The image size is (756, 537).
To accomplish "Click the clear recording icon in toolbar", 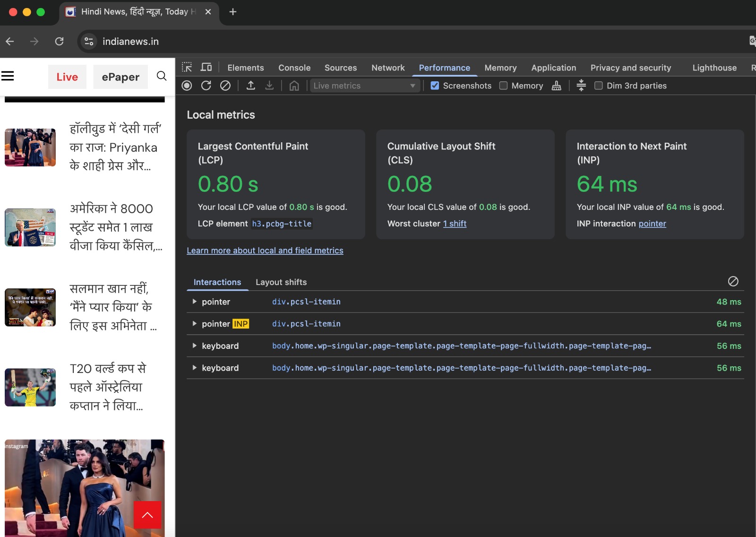I will [x=225, y=86].
